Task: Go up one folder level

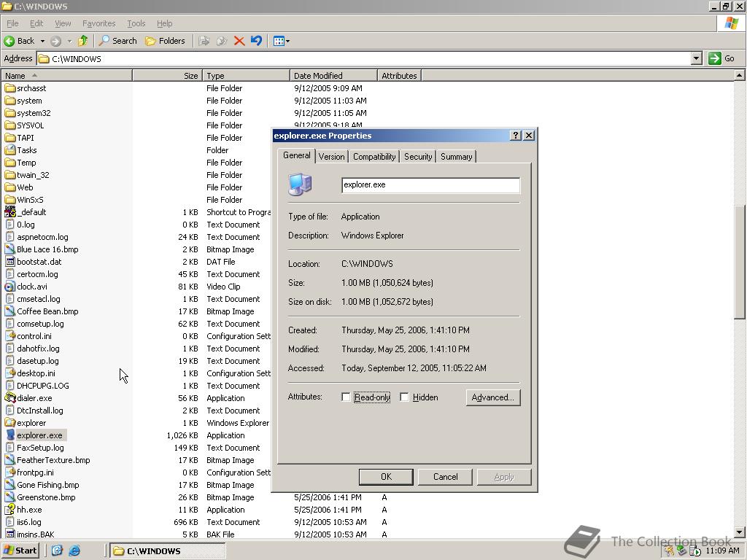Action: tap(83, 41)
